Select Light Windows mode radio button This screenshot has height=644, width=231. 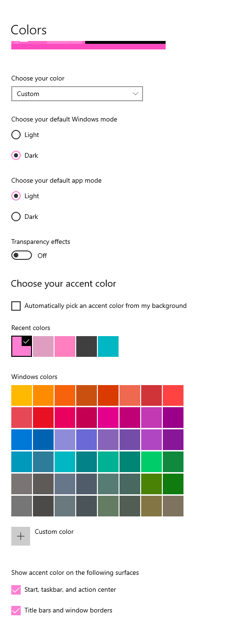pos(16,135)
